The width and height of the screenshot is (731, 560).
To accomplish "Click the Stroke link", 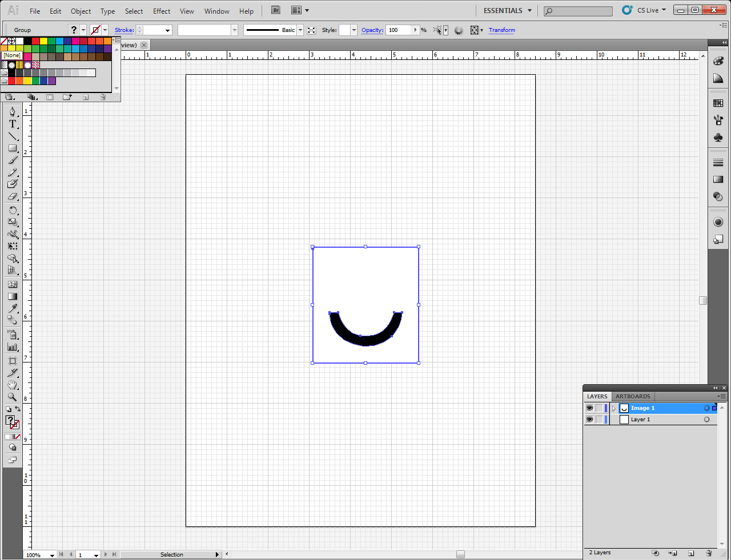I will click(124, 30).
